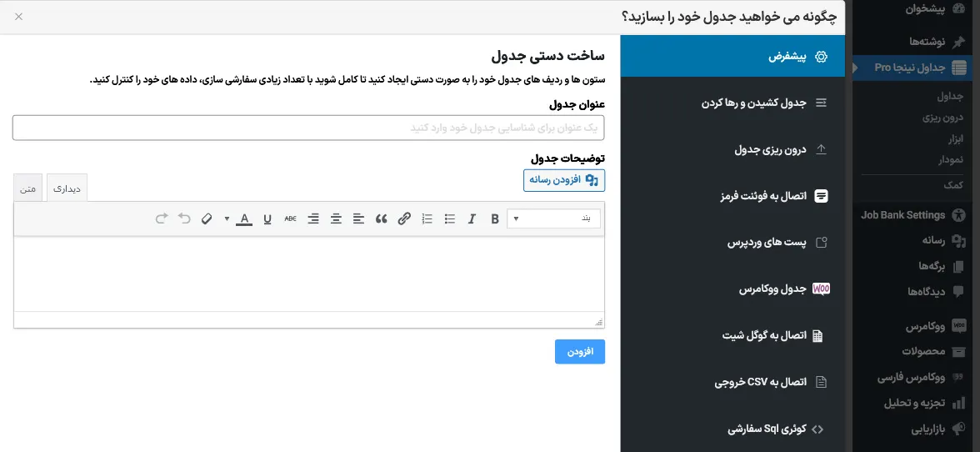The image size is (980, 452).
Task: Select درون ریزی جدول import option
Action: [732, 149]
